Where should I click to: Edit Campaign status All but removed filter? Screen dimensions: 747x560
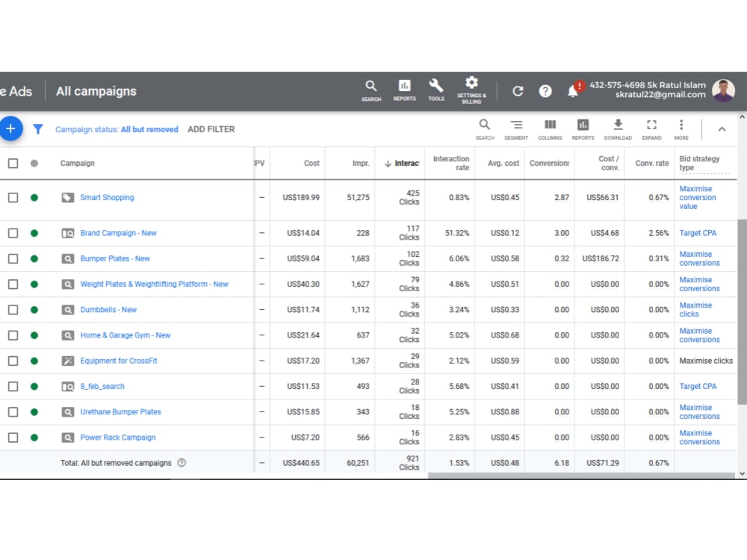click(x=117, y=129)
